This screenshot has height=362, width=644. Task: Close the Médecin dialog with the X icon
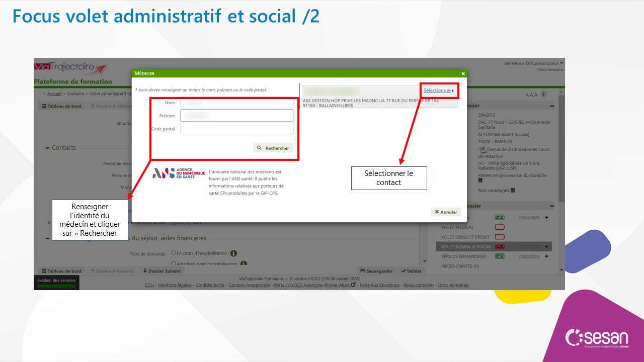click(463, 73)
